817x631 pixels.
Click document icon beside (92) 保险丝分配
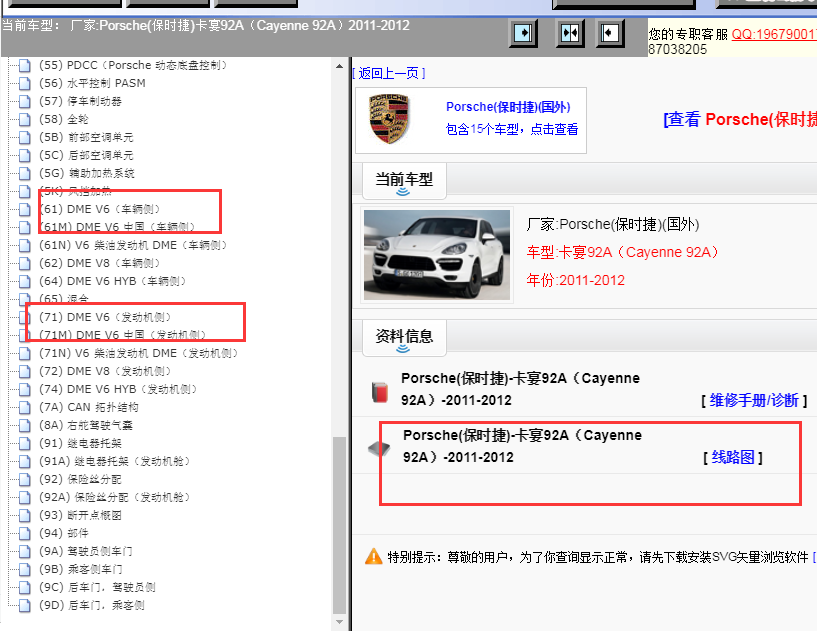pos(24,479)
